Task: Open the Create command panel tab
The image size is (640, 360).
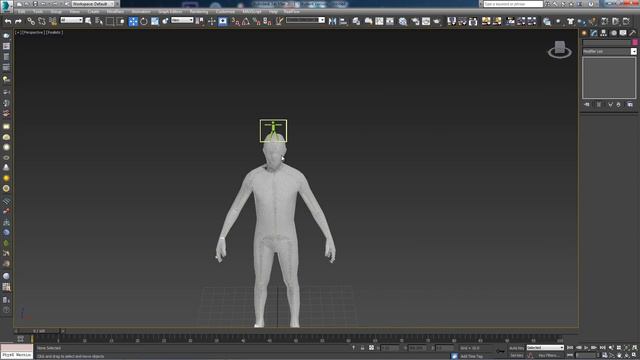Action: point(584,33)
